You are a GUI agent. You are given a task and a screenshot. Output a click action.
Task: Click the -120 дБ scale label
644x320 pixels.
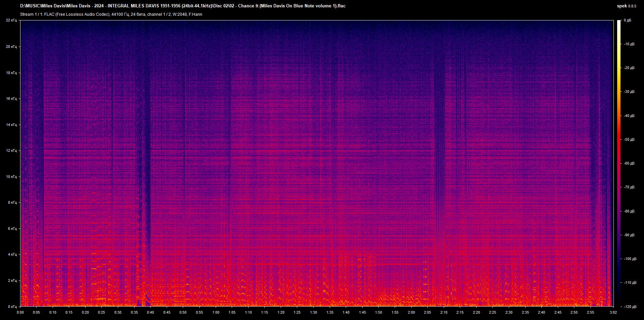(630, 307)
